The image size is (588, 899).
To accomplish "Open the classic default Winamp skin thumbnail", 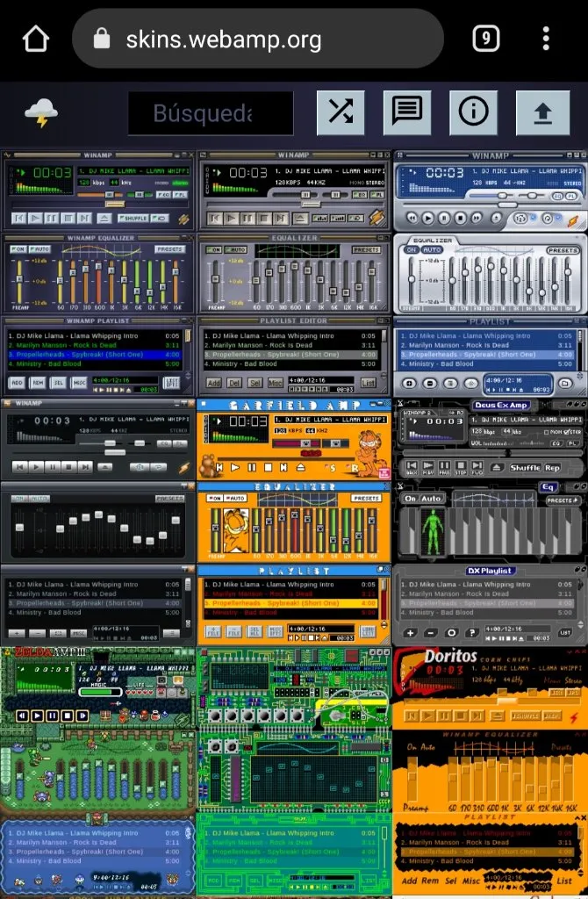I will 98,274.
